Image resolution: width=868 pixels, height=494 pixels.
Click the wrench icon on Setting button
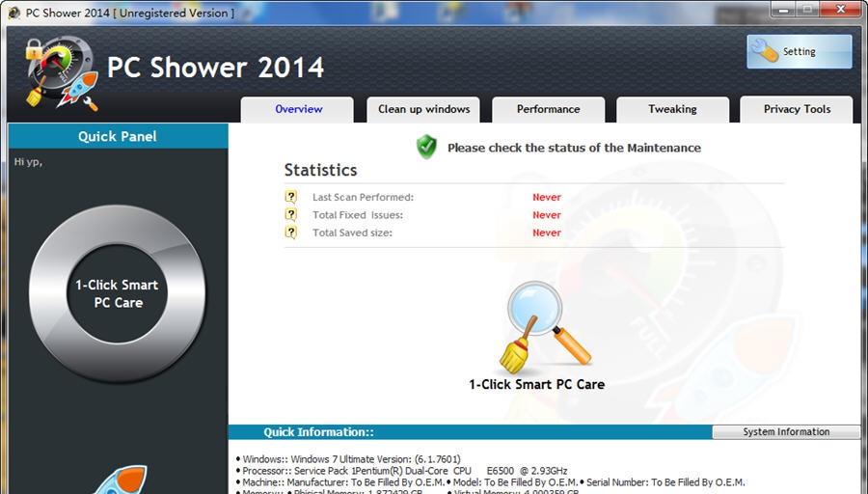tap(765, 51)
